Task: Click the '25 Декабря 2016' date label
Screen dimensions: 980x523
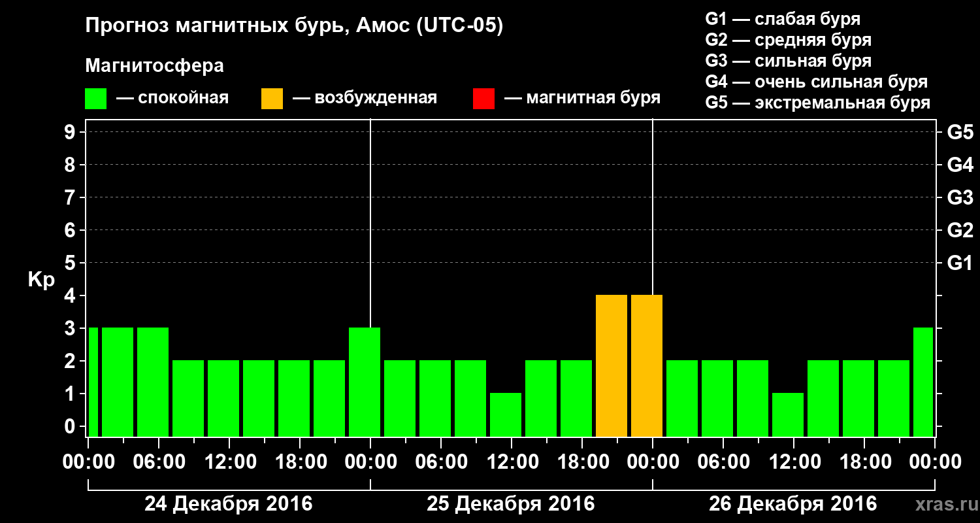Action: coord(511,504)
